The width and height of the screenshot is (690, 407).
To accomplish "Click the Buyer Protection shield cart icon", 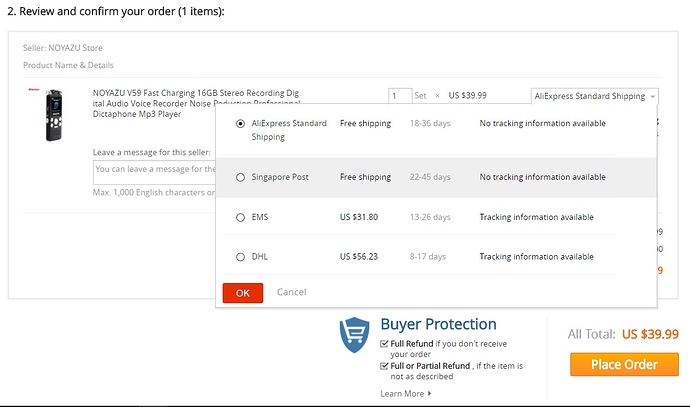I will point(354,335).
